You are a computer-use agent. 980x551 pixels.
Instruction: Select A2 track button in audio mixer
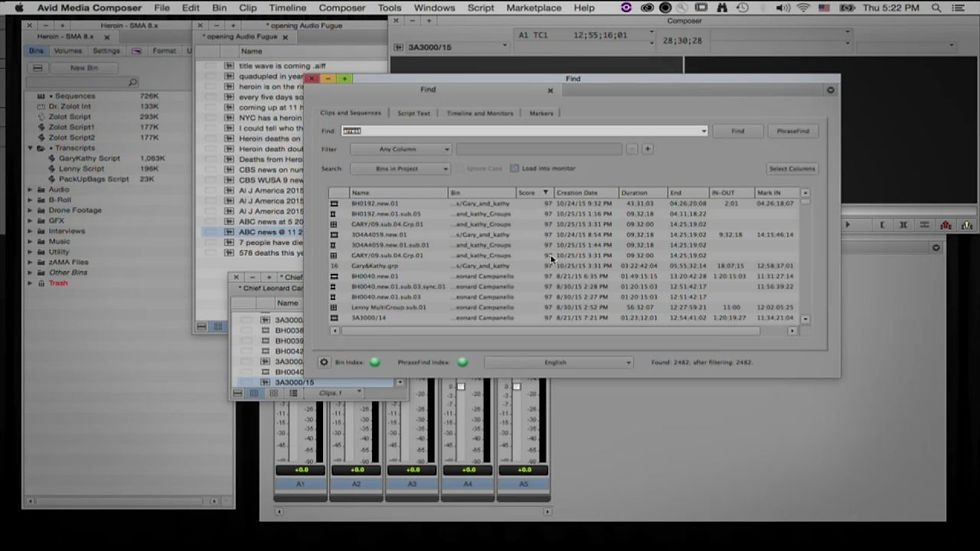point(356,484)
